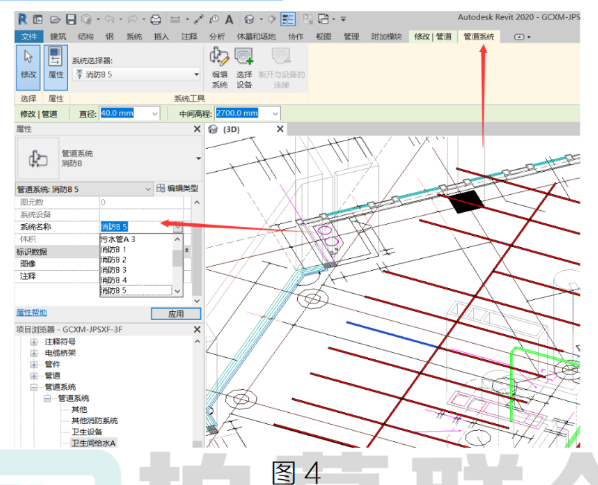Click the 系统名称 field dropdown arrow
Screen dimensions: 598x485
click(178, 227)
